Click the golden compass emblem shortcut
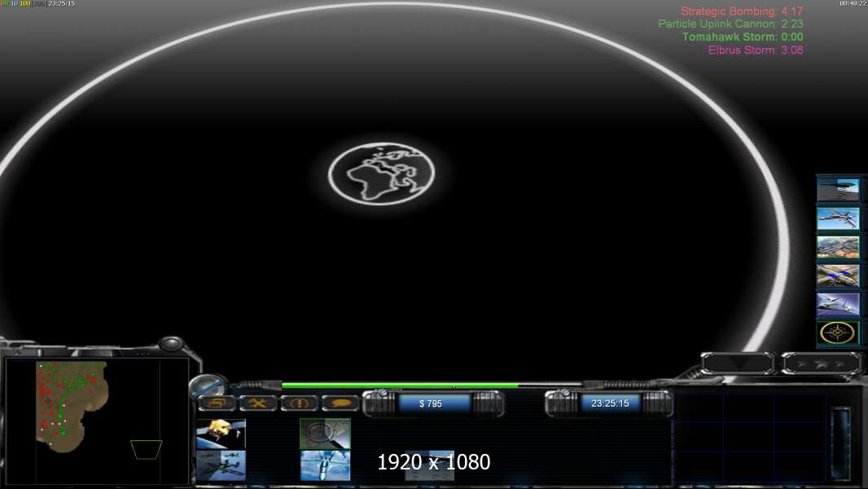 point(837,333)
